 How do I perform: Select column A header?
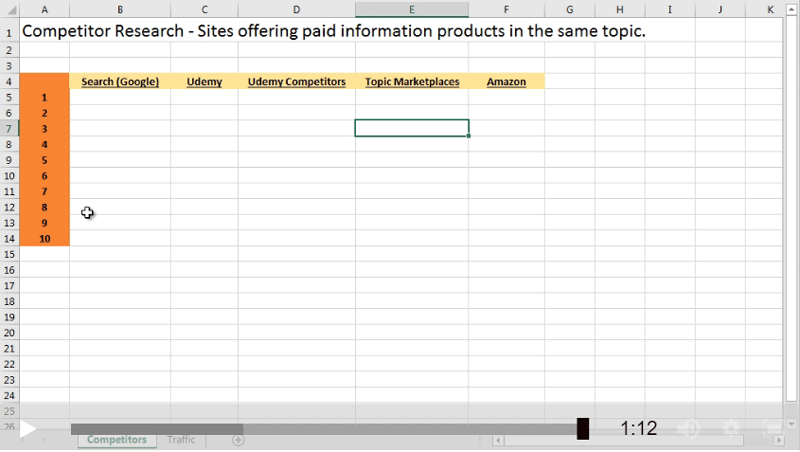point(44,9)
